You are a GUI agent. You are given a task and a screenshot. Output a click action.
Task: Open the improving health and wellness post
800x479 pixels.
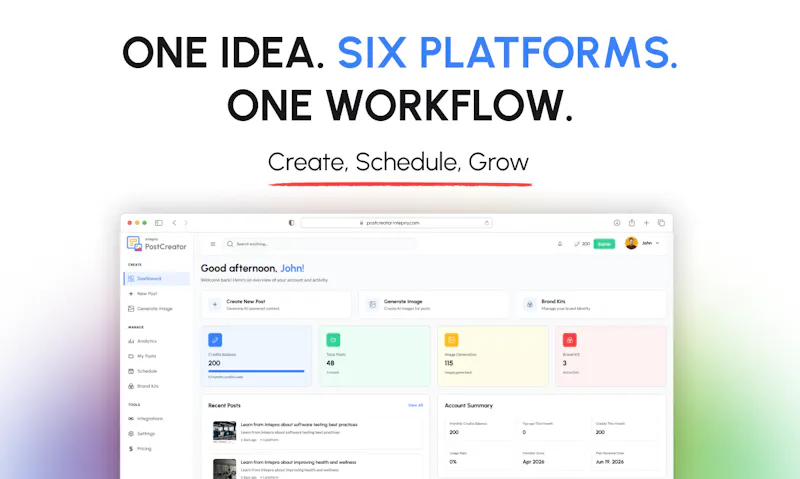pos(316,468)
